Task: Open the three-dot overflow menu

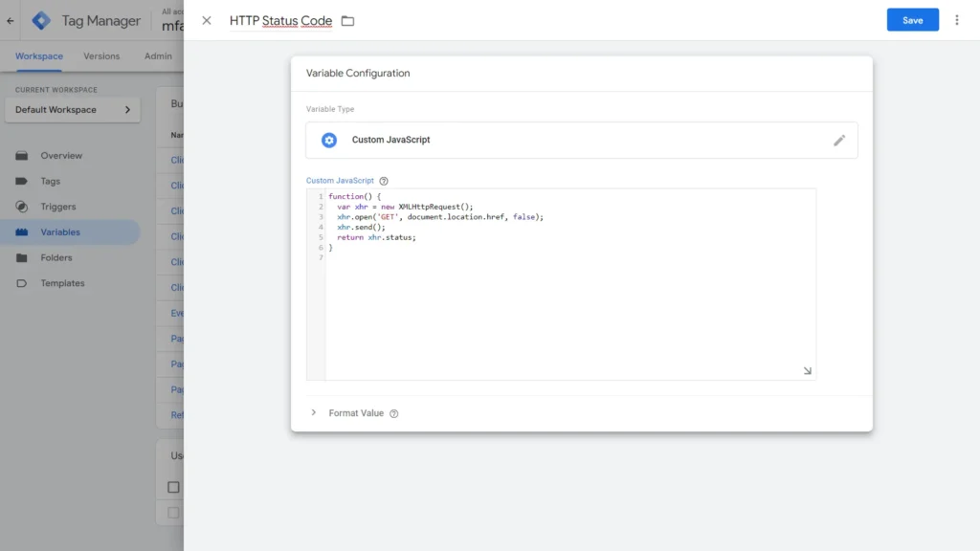Action: (x=957, y=20)
